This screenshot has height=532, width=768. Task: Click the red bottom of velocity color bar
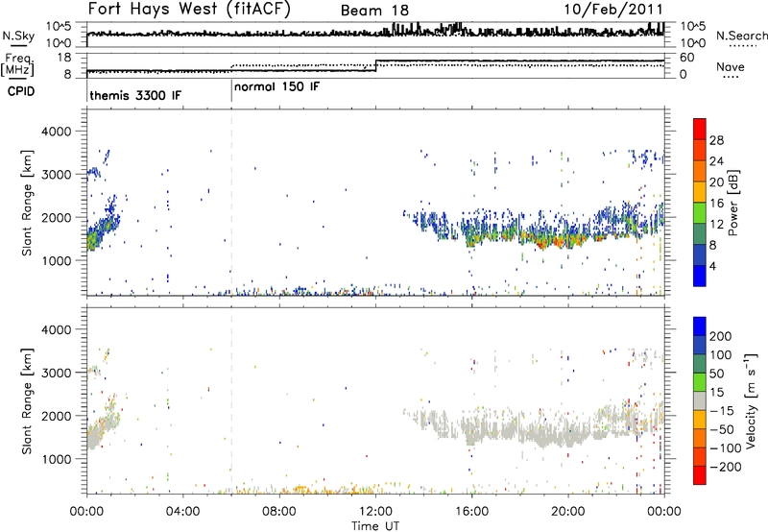(700, 475)
